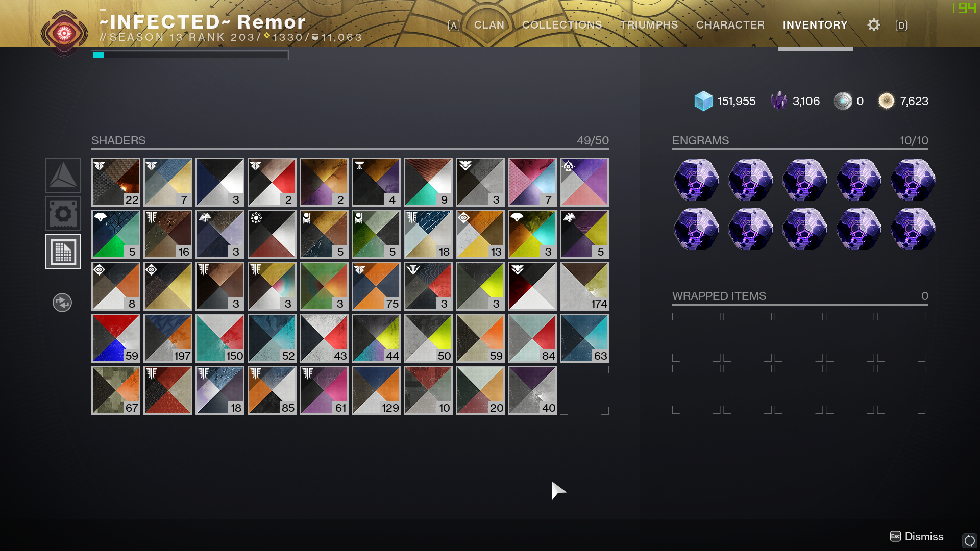980x551 pixels.
Task: Choose the shader stack showing 52
Action: tap(272, 338)
